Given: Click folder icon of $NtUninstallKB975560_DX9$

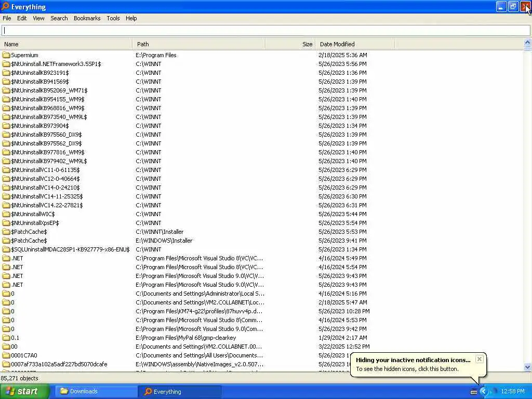Looking at the screenshot, I should pyautogui.click(x=6, y=135).
